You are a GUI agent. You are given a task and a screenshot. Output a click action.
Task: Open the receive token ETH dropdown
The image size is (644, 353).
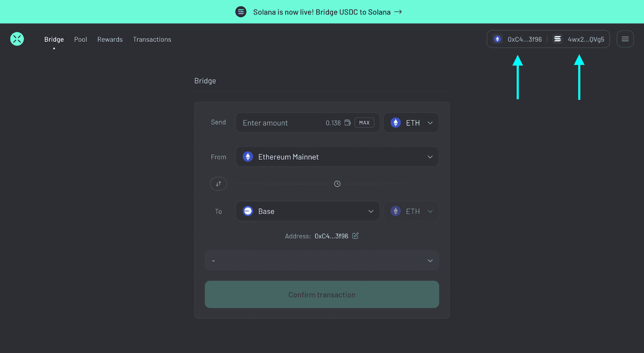(x=411, y=211)
